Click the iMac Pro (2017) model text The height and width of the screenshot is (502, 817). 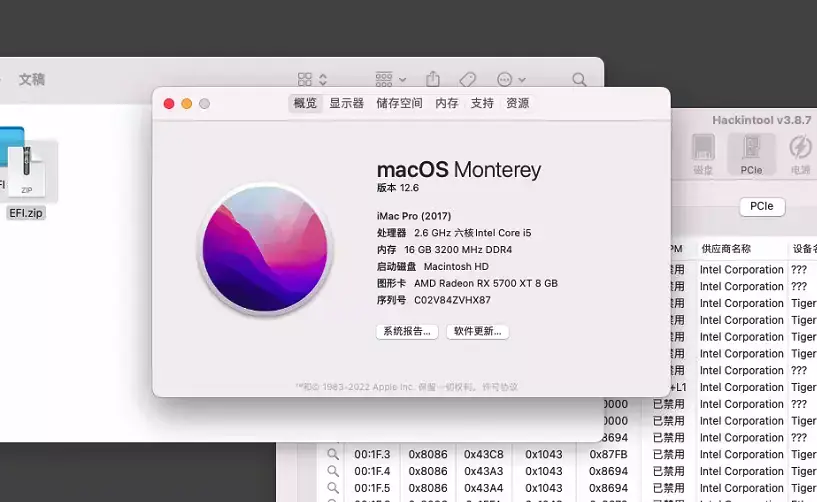pyautogui.click(x=414, y=216)
